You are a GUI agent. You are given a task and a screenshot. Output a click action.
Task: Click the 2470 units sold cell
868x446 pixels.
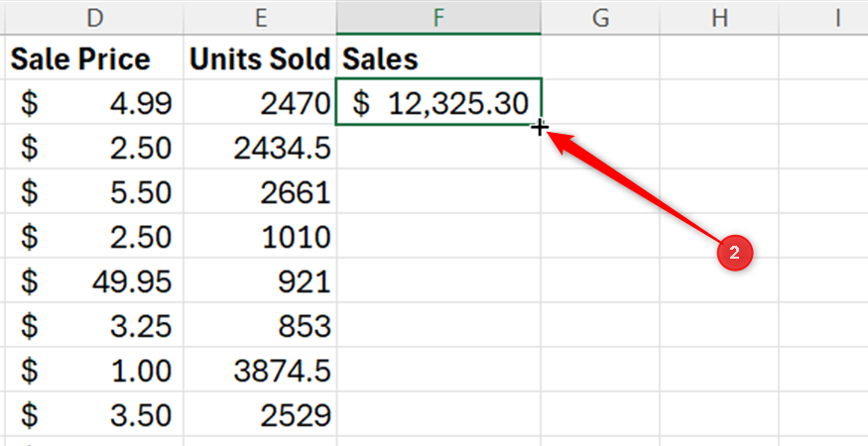pos(260,102)
